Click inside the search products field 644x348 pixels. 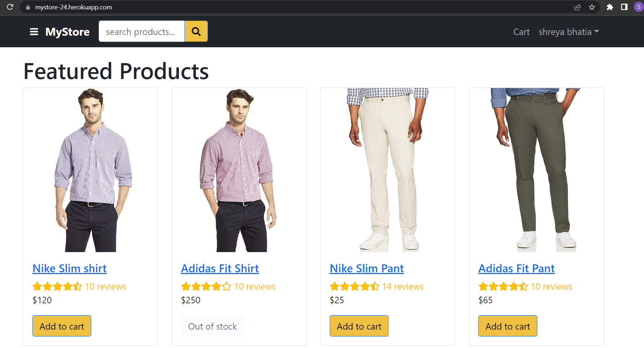pos(142,31)
